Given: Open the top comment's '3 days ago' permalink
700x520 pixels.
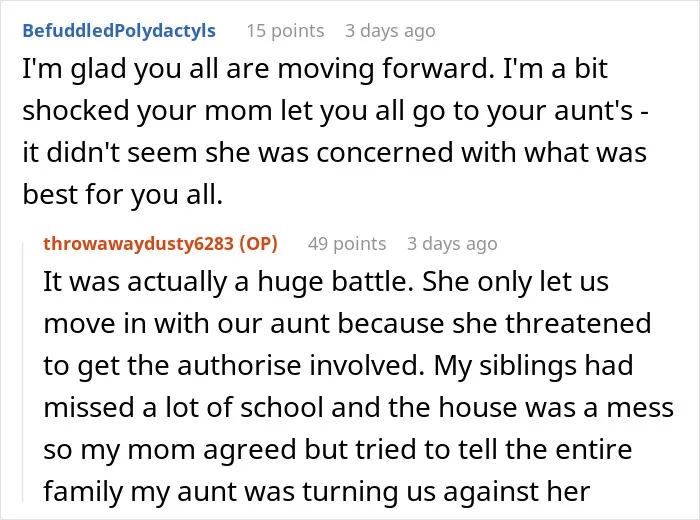Looking at the screenshot, I should (390, 31).
